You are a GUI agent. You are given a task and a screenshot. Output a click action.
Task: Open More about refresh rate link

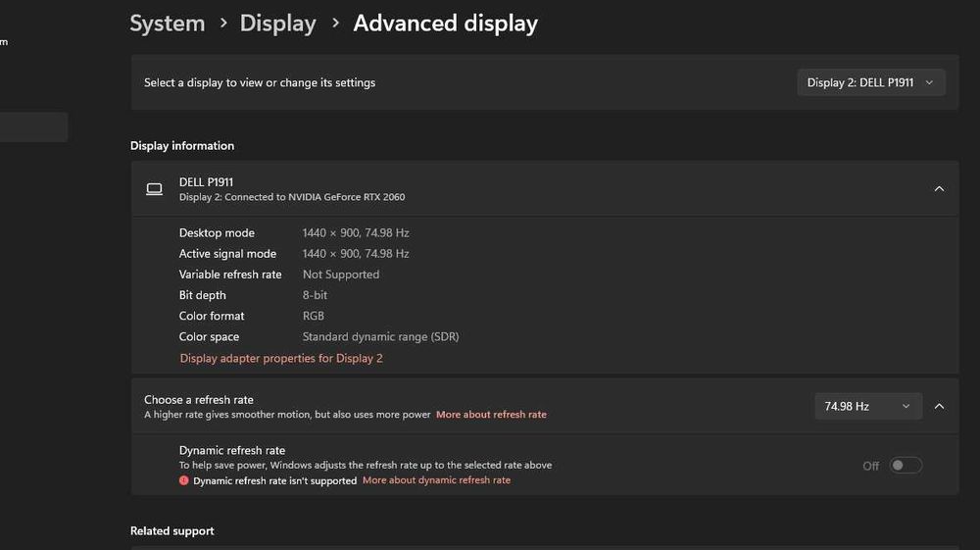(491, 415)
